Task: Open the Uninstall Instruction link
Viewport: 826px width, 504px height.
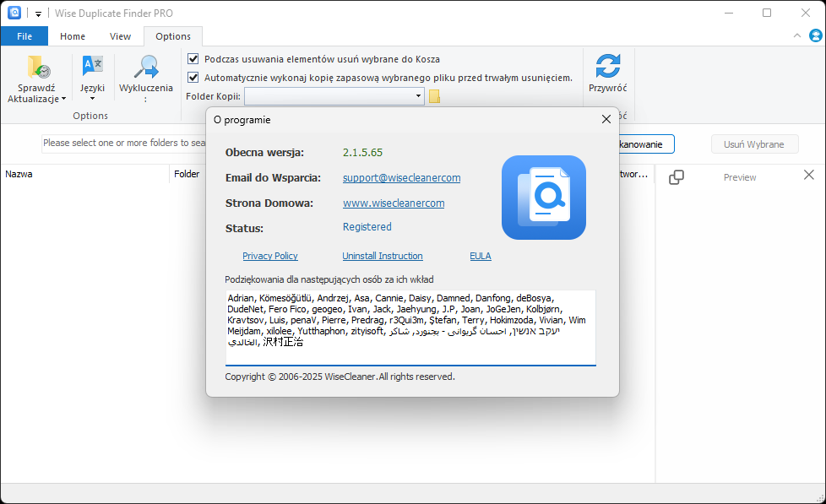Action: tap(383, 256)
